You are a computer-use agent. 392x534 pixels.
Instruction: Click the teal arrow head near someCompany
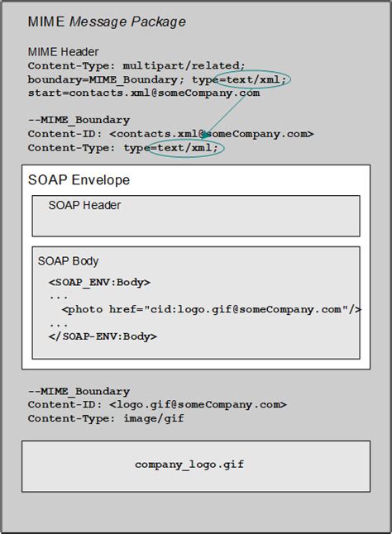pos(205,135)
